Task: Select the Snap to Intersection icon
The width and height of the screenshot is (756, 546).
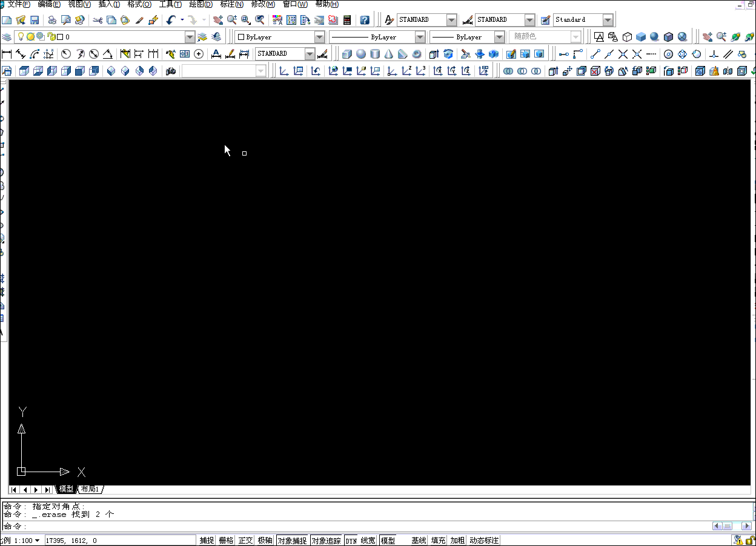Action: pos(623,54)
